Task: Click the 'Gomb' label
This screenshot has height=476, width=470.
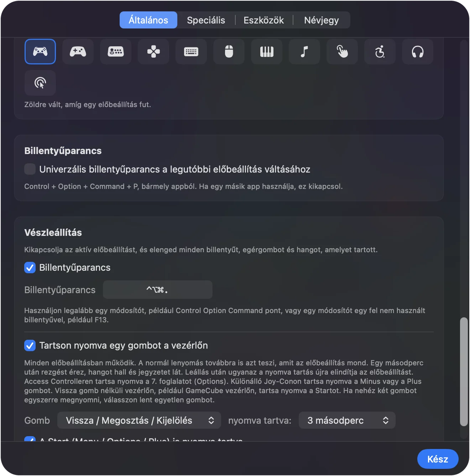Action: [x=37, y=421]
